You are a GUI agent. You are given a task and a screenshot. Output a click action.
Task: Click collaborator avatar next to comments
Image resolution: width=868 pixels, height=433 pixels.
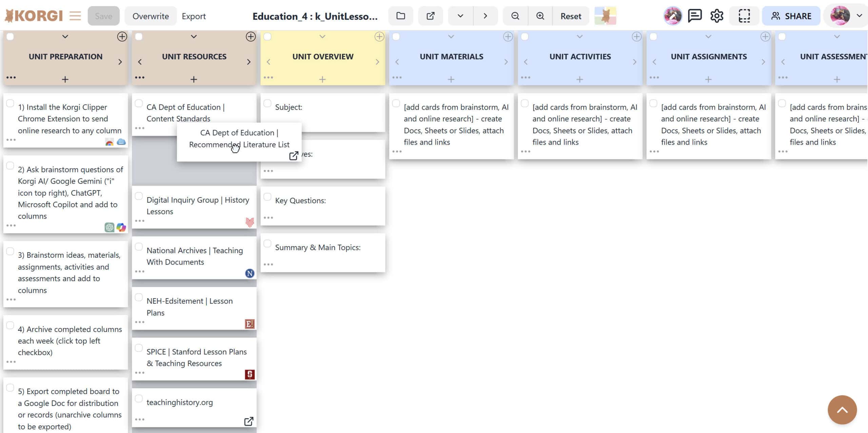[x=673, y=16]
